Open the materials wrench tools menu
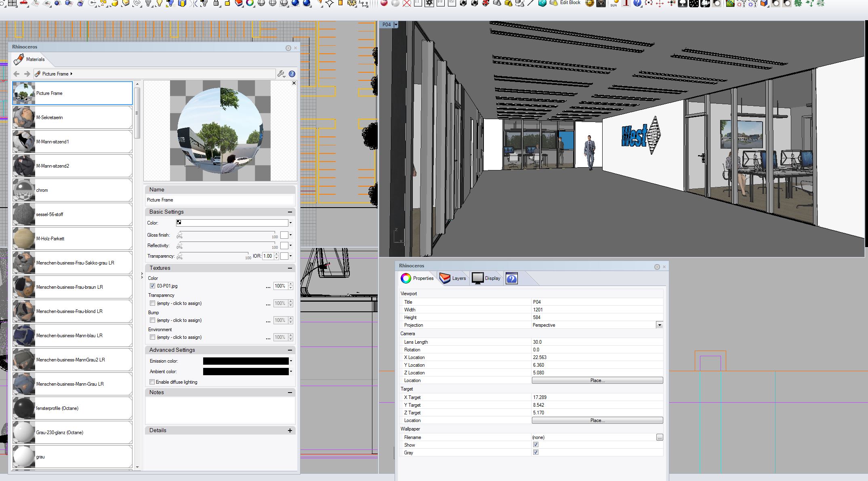Viewport: 868px width, 481px height. click(x=281, y=74)
